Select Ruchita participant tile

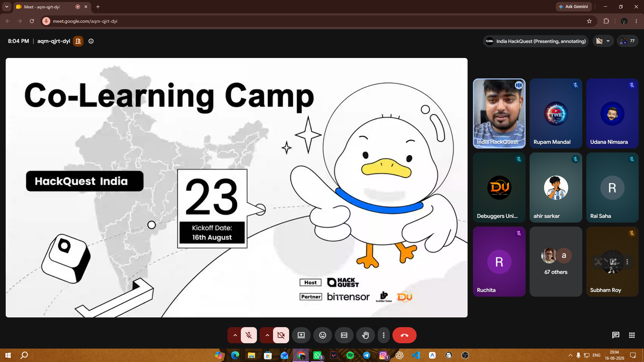499,261
